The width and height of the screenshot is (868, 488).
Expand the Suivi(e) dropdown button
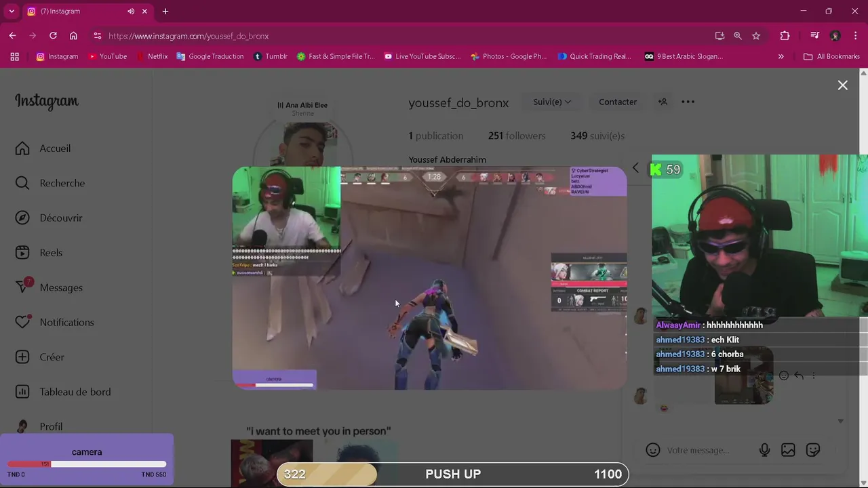point(551,102)
